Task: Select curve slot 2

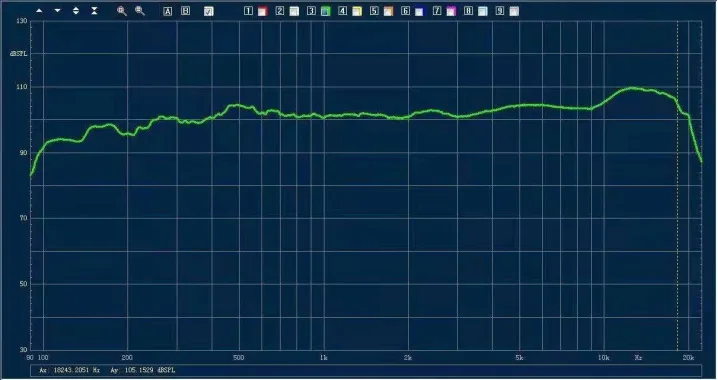Action: (x=280, y=11)
